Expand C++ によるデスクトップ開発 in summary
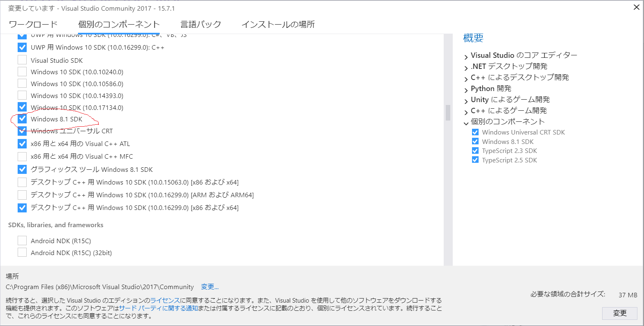 click(466, 79)
